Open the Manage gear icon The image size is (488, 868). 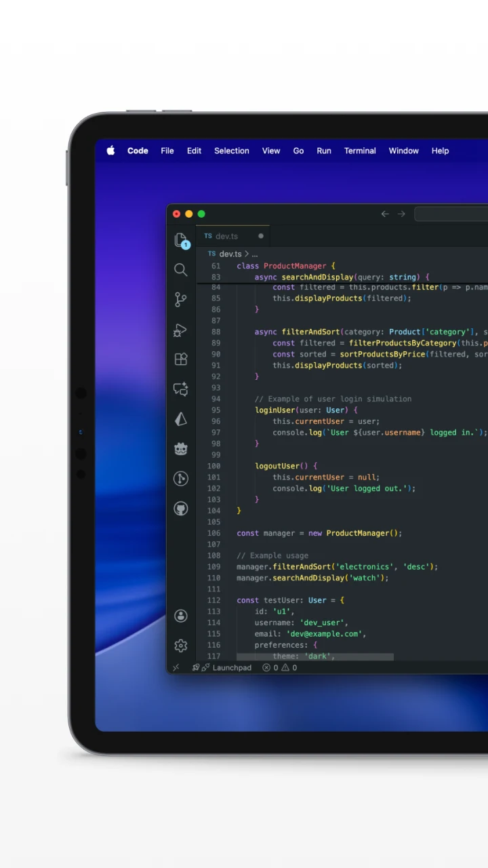[180, 646]
